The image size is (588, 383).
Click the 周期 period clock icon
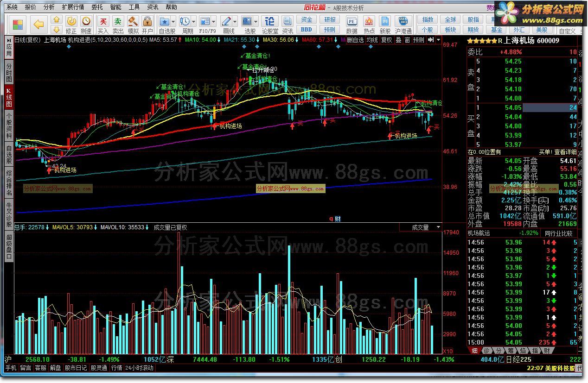(185, 21)
